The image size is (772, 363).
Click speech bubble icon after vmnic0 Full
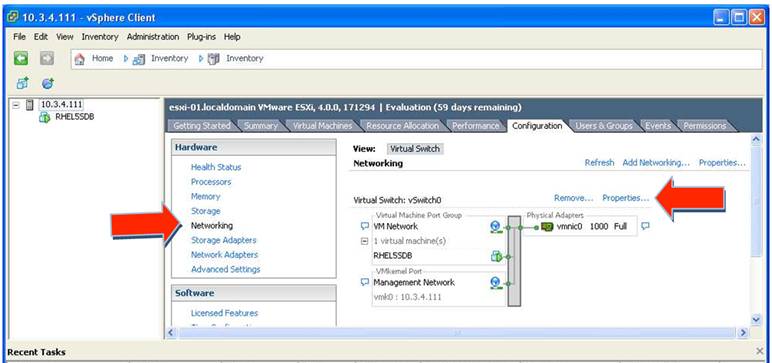pos(645,227)
